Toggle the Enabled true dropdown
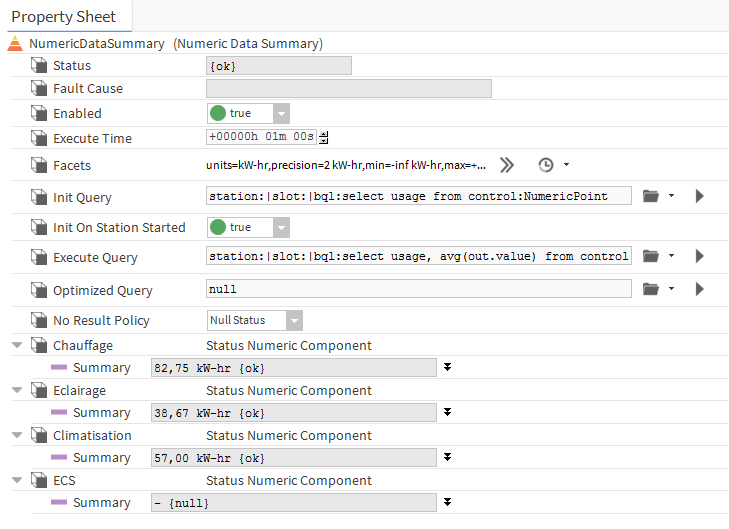Image resolution: width=729 pixels, height=529 pixels. pos(281,113)
